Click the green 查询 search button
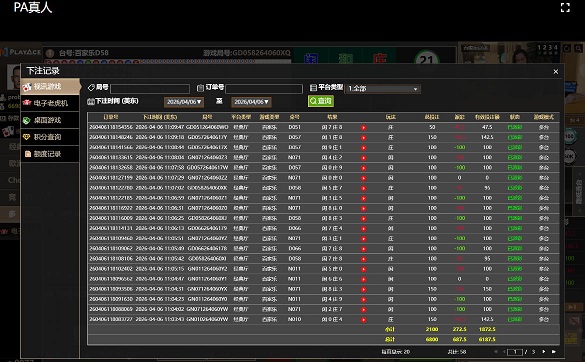 321,101
